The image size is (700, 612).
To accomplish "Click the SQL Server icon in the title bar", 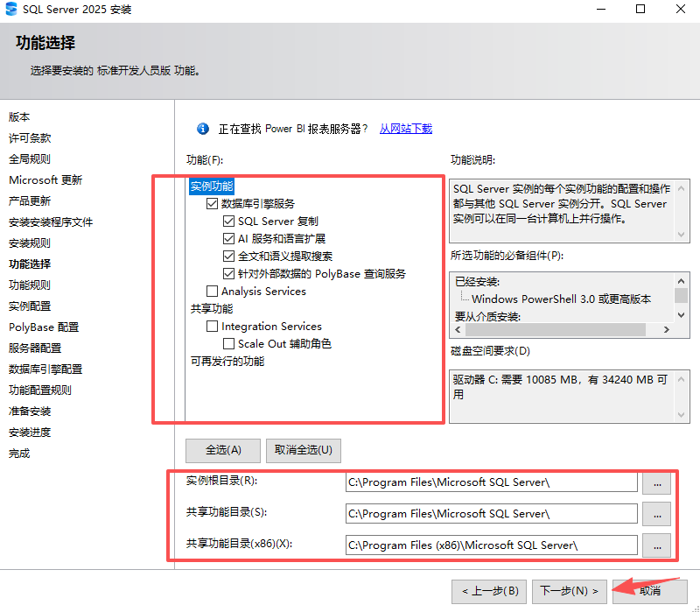I will pos(13,10).
